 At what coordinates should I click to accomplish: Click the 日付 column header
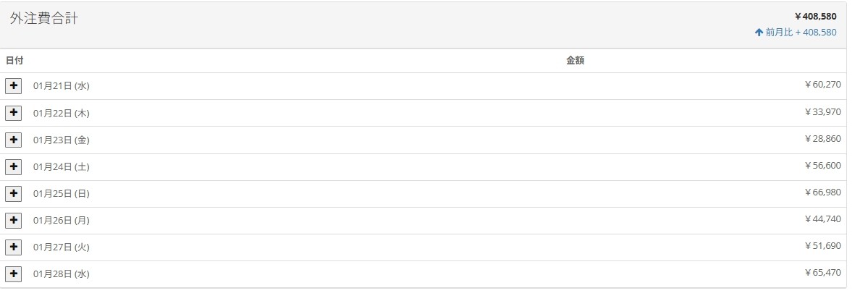[x=14, y=61]
